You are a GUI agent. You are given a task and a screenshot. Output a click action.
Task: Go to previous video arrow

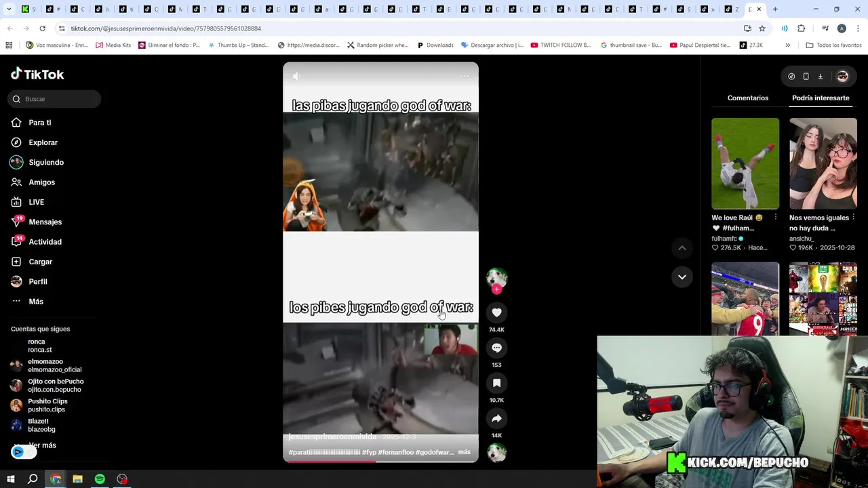682,248
